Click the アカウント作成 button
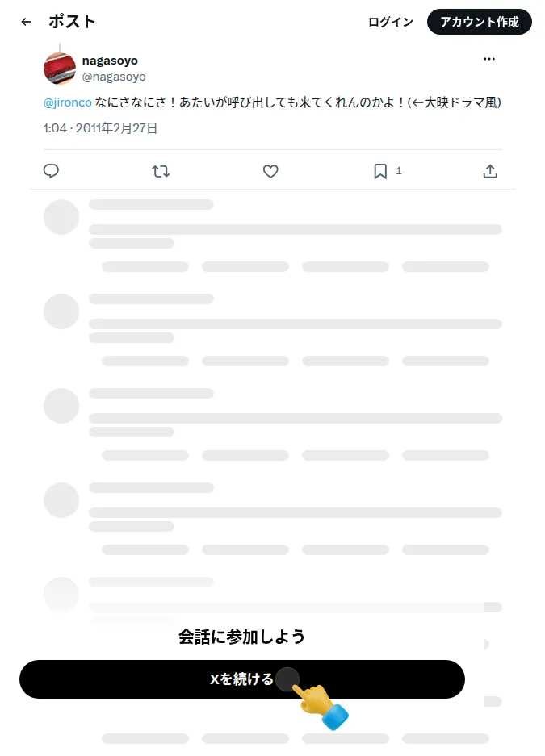The image size is (545, 756). coord(480,22)
